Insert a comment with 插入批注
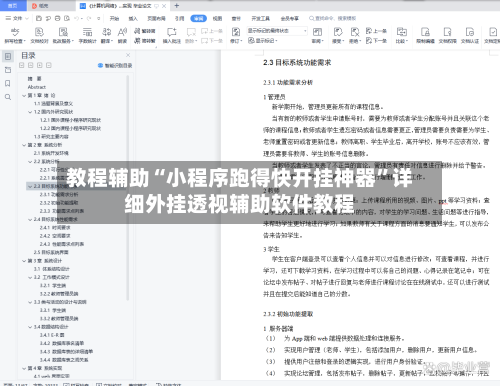Viewport: 500px width, 386px height. point(172,35)
